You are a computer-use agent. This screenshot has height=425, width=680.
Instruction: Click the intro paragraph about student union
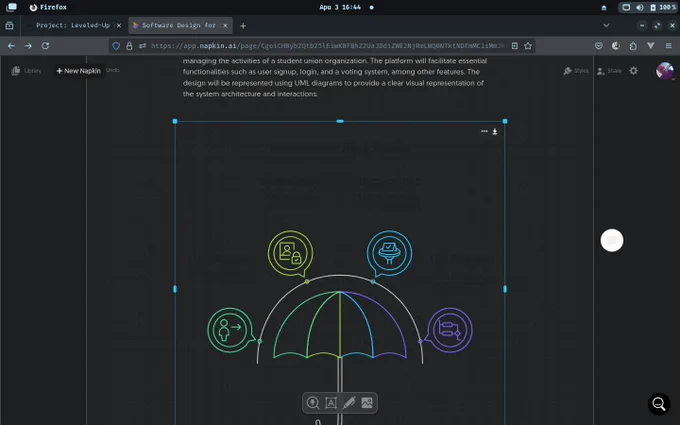point(334,77)
